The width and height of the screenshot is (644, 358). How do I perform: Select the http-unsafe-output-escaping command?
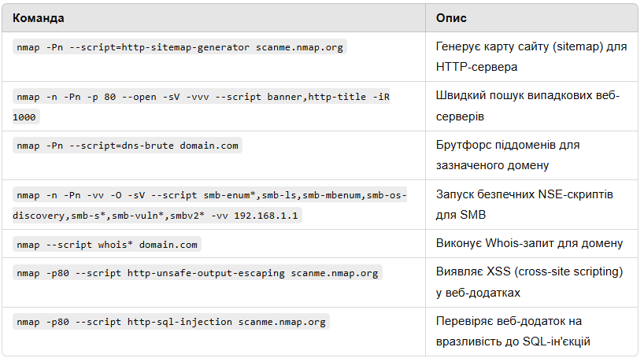pos(198,273)
